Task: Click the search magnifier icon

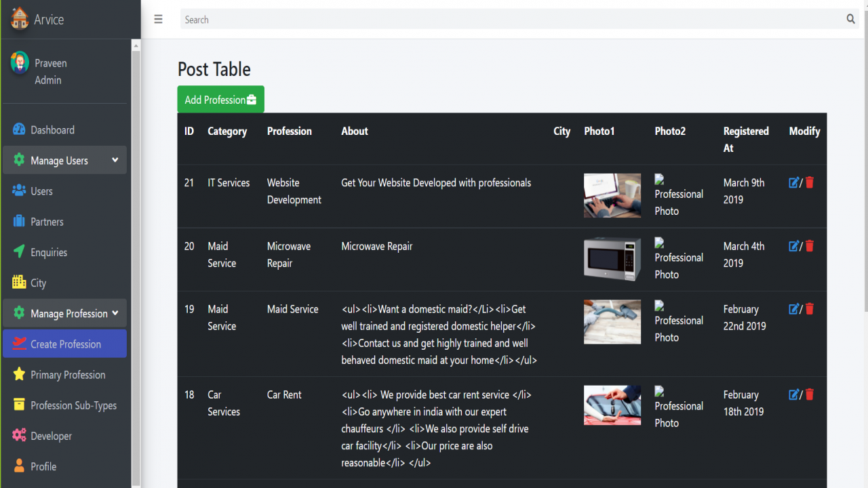Action: [851, 19]
